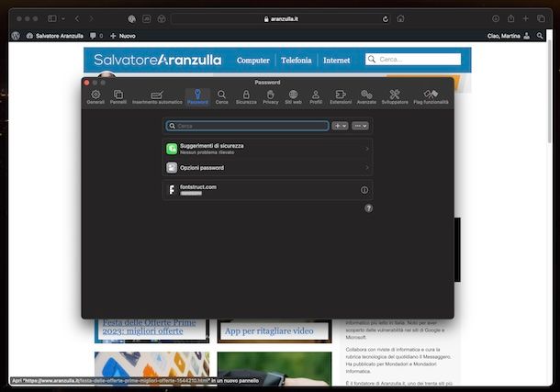Open comments bubble in admin bar
The height and width of the screenshot is (392, 560).
(x=96, y=36)
